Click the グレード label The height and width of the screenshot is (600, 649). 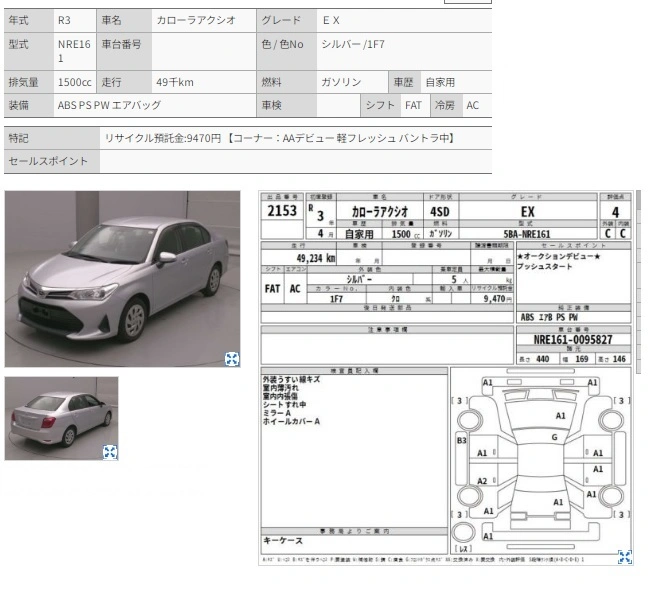point(281,20)
